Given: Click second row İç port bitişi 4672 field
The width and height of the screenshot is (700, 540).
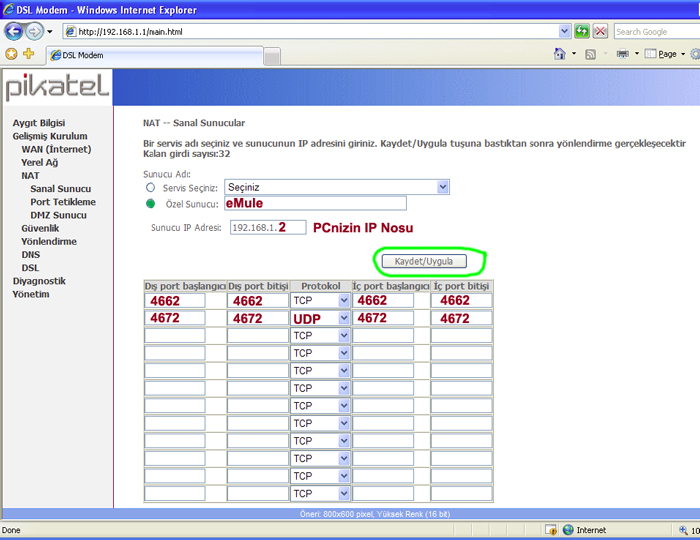Looking at the screenshot, I should pyautogui.click(x=461, y=318).
